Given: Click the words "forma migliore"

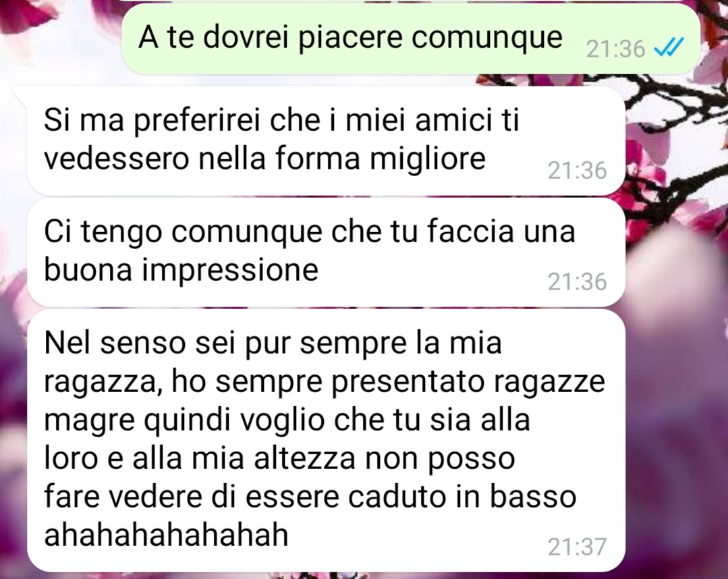Looking at the screenshot, I should coord(381,158).
